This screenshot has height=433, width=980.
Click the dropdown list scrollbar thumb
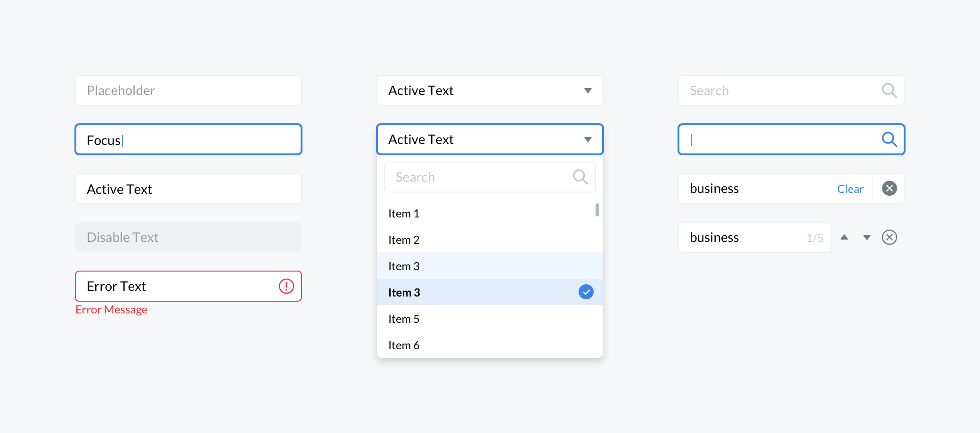point(597,210)
